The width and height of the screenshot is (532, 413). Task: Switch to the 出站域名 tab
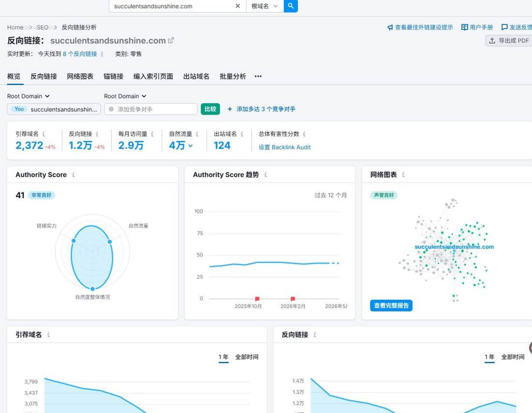pos(196,76)
